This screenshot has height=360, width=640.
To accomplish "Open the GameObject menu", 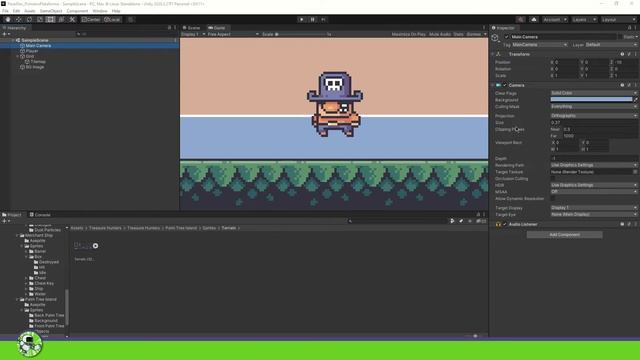I will click(51, 11).
